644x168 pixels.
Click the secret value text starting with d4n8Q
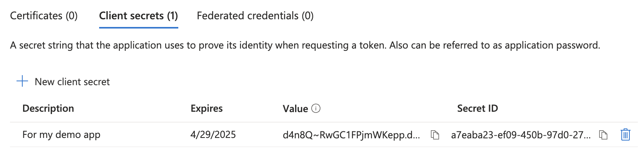pos(351,135)
